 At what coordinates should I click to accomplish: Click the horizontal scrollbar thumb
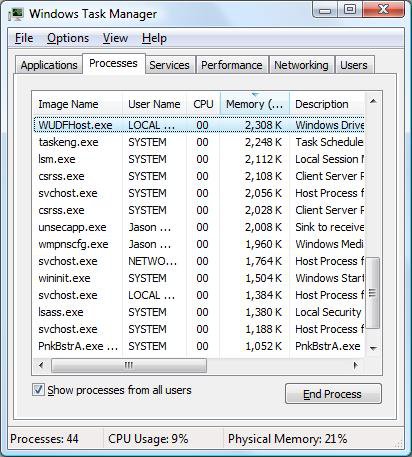click(x=129, y=365)
